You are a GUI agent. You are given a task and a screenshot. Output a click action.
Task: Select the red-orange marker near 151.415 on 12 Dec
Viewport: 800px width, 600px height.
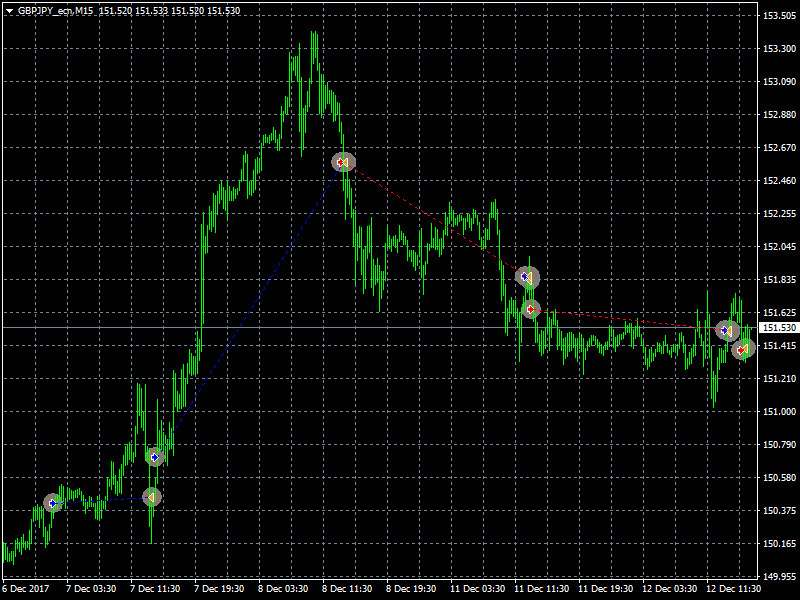(743, 349)
